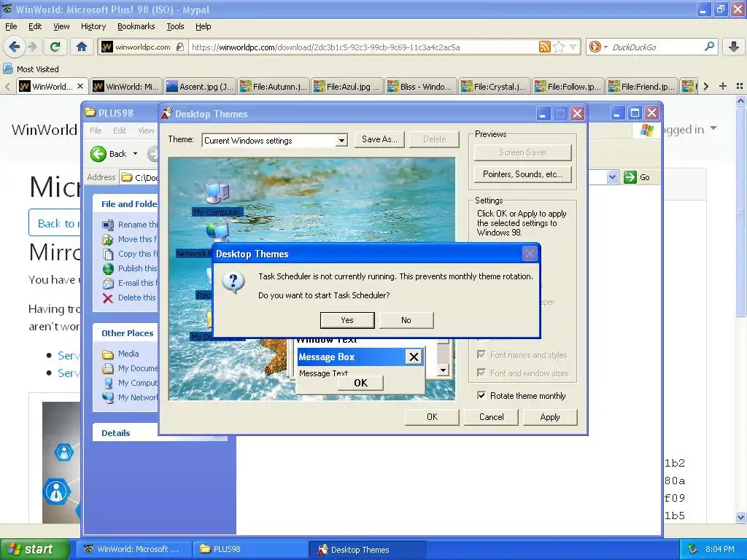
Task: Go forward in the Mypal browser
Action: [32, 47]
